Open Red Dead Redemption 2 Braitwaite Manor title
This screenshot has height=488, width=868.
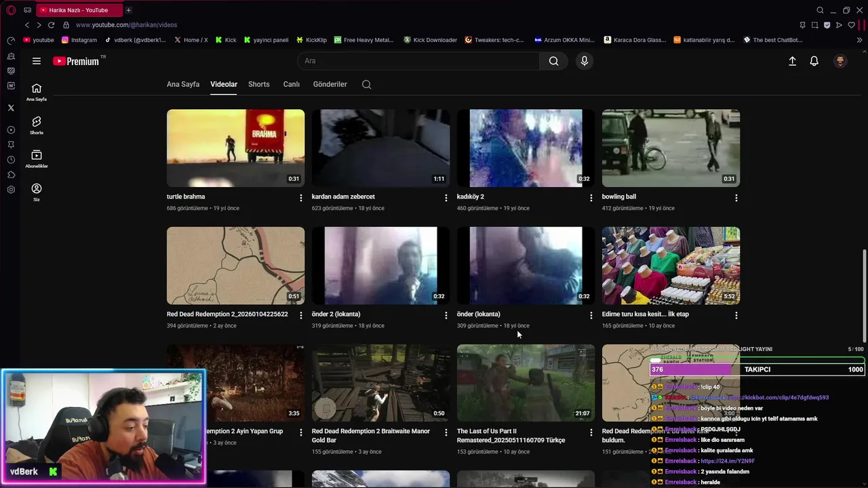[x=371, y=436]
